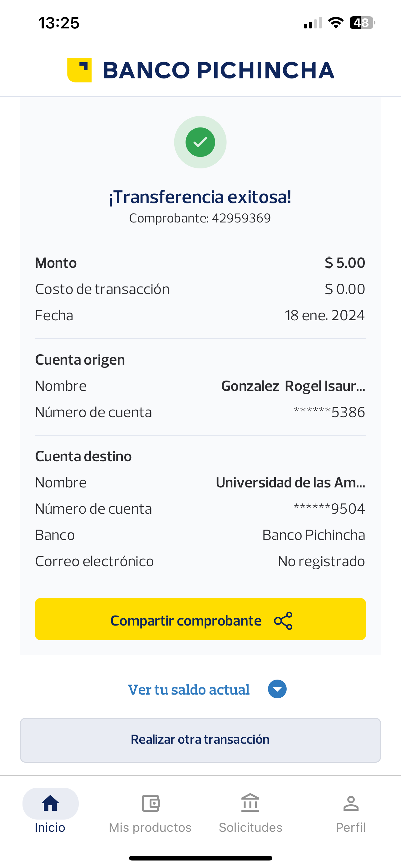Tap truncated destination name Universidad de las Am...
Viewport: 401px width, 868px height.
[x=290, y=482]
